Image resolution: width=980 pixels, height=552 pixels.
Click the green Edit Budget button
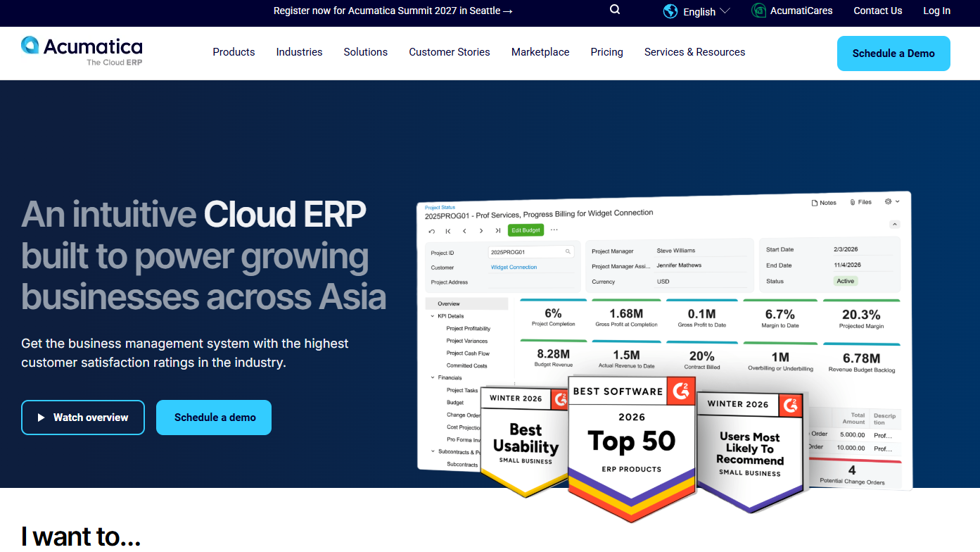coord(526,230)
